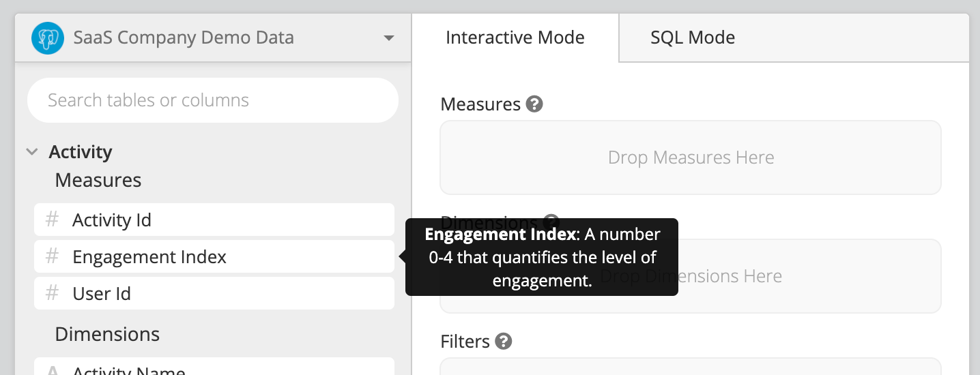Click the Engagement Index tooltip
Screen dimensions: 980x375
(542, 257)
